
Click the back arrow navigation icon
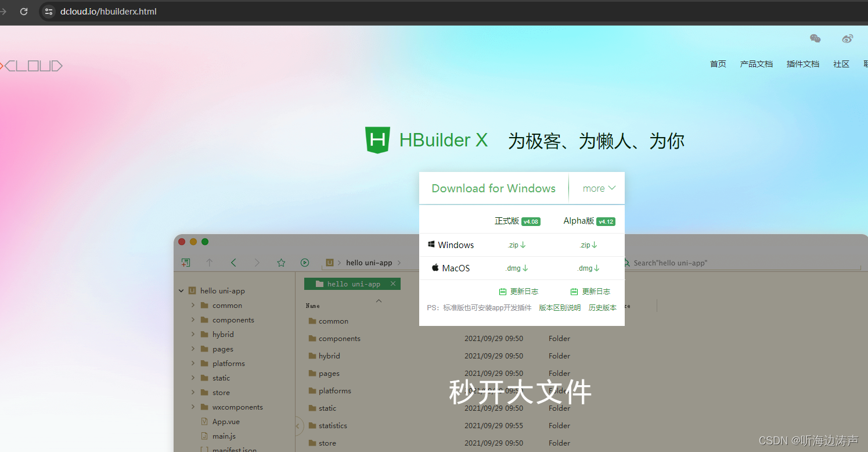coord(233,263)
